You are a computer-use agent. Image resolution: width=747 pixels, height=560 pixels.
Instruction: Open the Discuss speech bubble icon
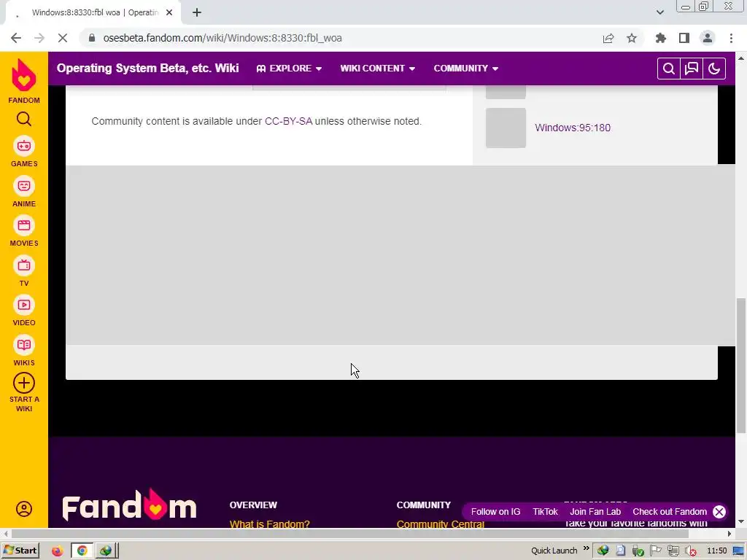coord(692,69)
